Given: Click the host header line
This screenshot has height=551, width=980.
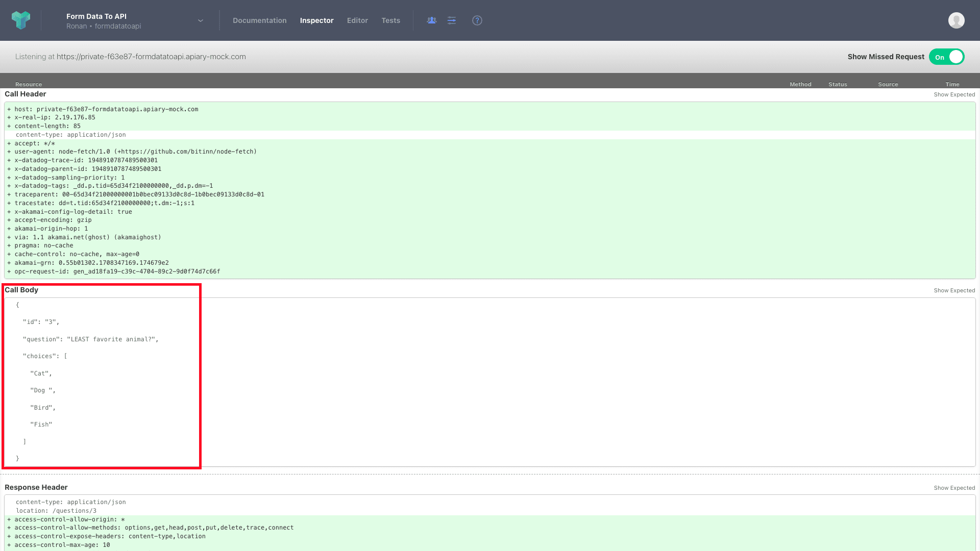Looking at the screenshot, I should 490,109.
